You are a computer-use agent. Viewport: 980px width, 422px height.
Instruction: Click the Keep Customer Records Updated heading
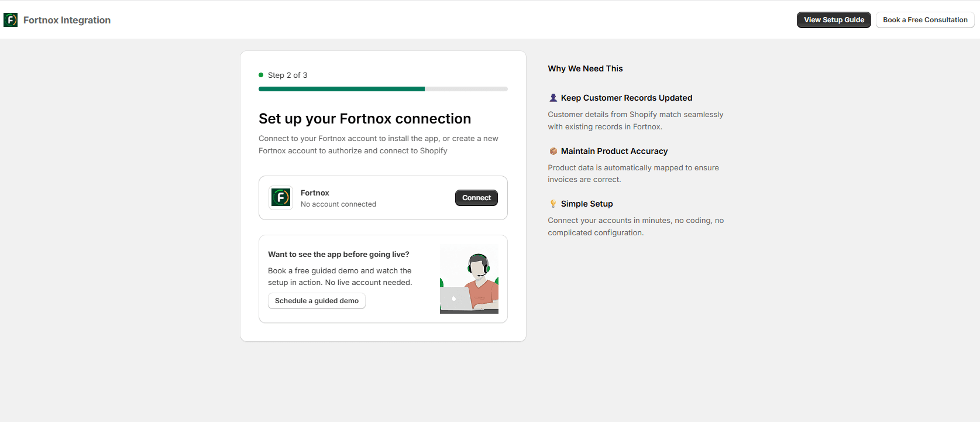[x=627, y=98]
